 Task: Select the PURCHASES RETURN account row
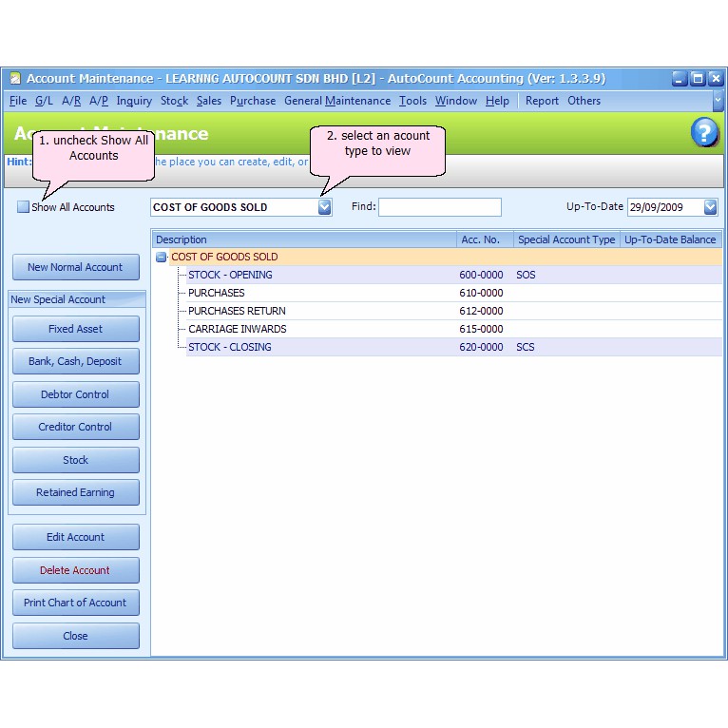pyautogui.click(x=237, y=311)
